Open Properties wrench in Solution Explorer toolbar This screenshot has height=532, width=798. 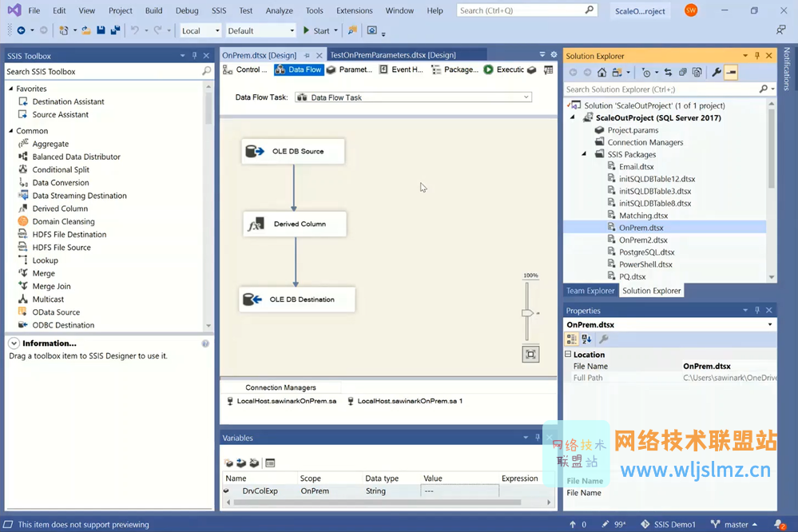[716, 72]
